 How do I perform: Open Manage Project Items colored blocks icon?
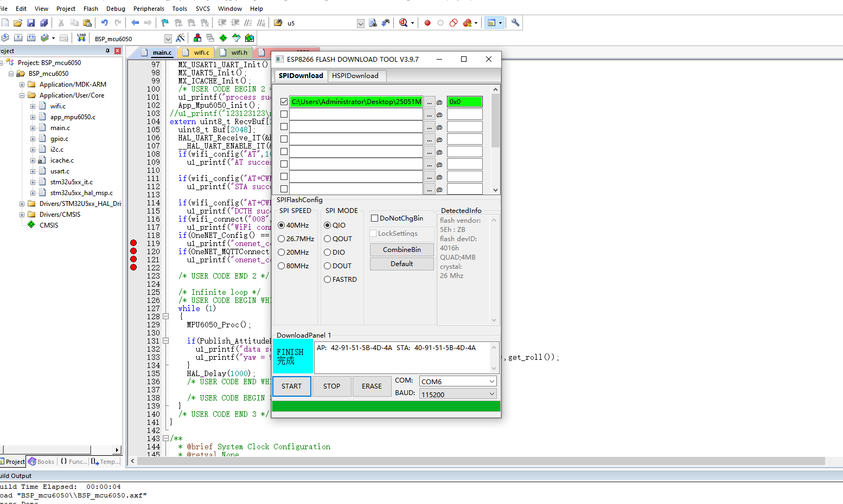point(197,38)
